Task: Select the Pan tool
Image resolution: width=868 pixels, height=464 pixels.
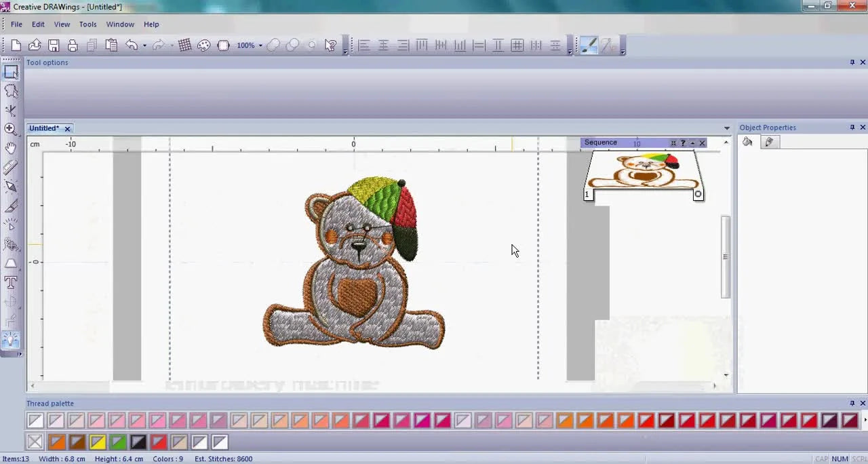Action: [11, 148]
